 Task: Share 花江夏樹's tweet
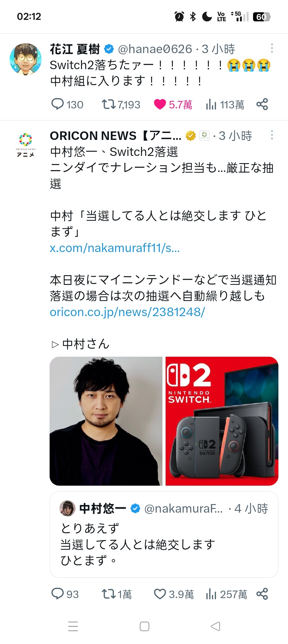(x=262, y=104)
